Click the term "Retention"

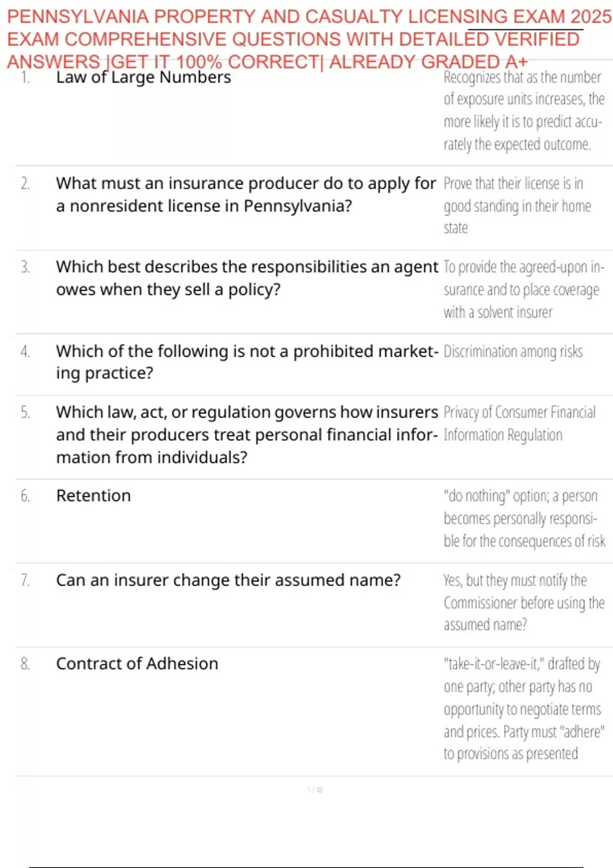point(93,496)
